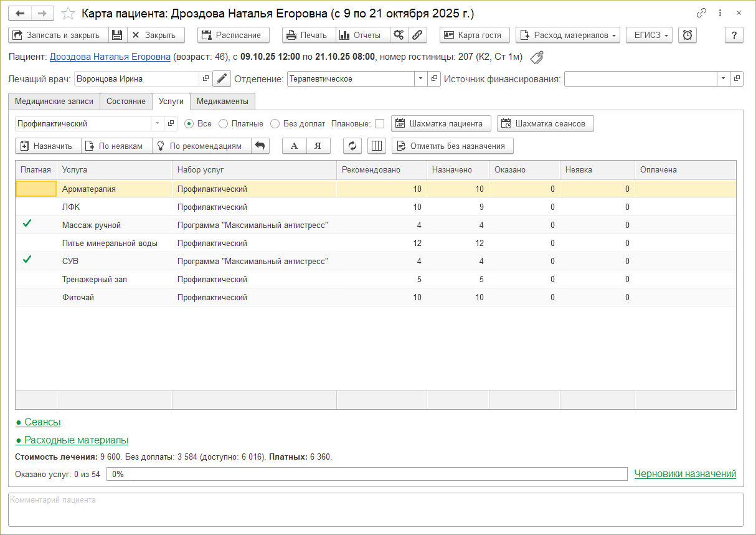Click the 'Шахматка пациента' button

pyautogui.click(x=441, y=124)
